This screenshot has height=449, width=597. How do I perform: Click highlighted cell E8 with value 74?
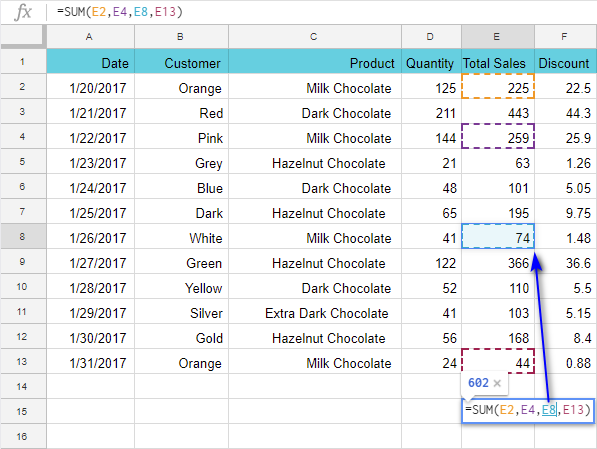(x=498, y=236)
